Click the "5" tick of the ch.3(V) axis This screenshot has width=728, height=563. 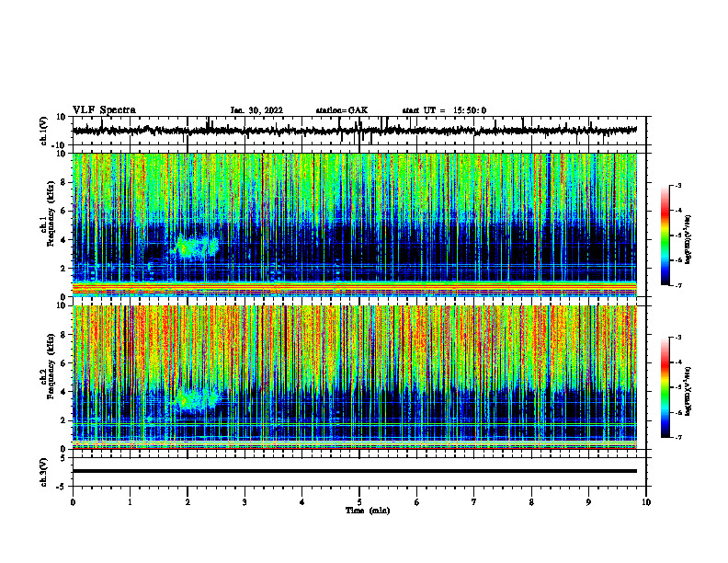click(63, 458)
